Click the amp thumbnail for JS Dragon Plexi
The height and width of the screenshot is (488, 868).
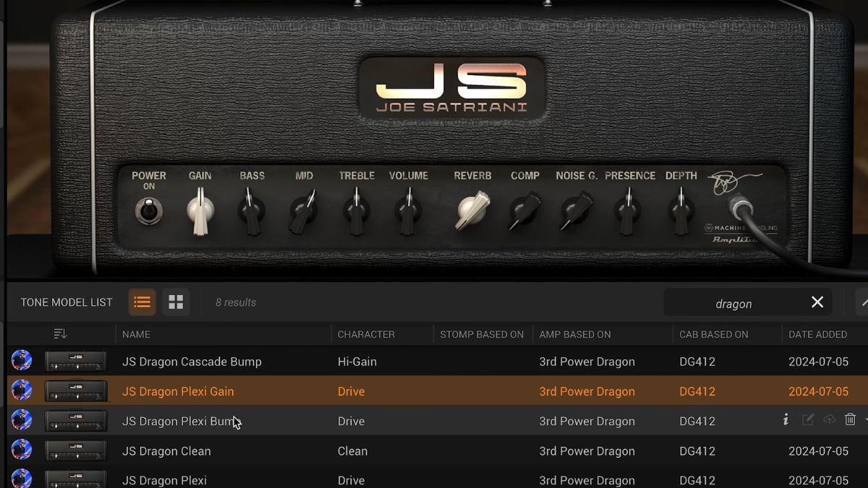[75, 479]
